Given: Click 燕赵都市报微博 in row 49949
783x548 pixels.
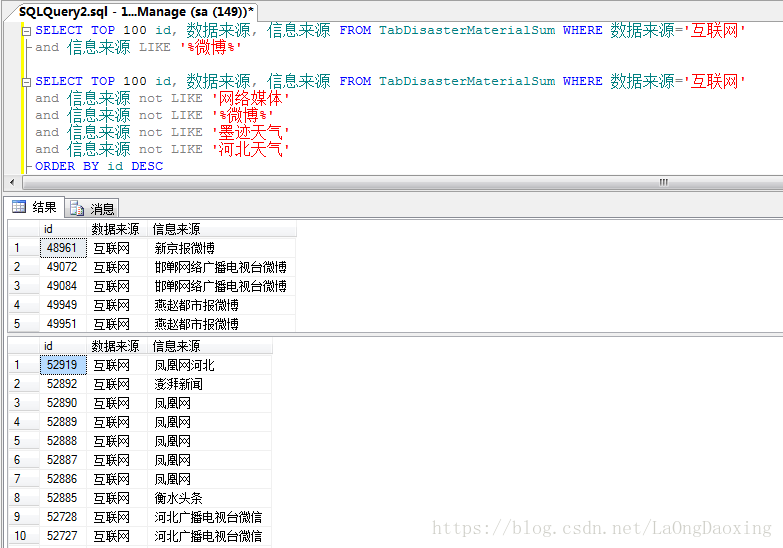Looking at the screenshot, I should tap(221, 305).
